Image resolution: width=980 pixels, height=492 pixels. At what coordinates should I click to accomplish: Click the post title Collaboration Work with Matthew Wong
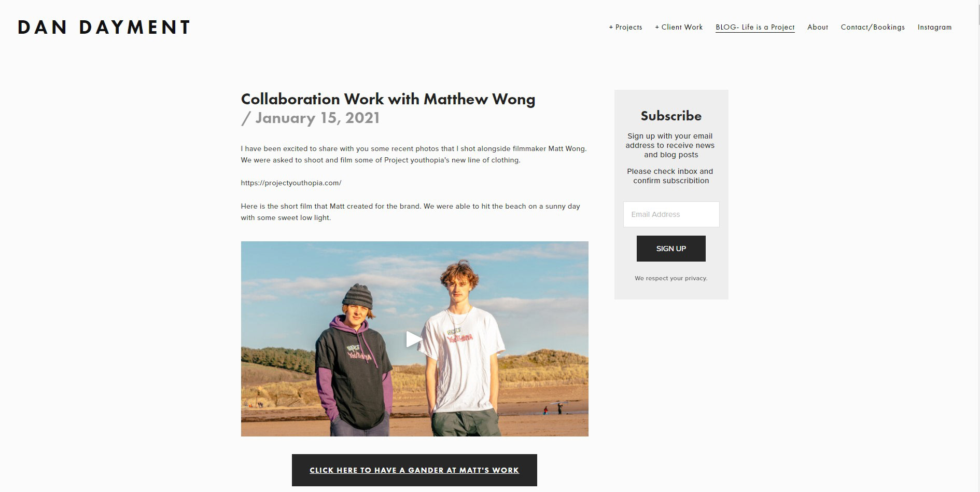(x=388, y=99)
